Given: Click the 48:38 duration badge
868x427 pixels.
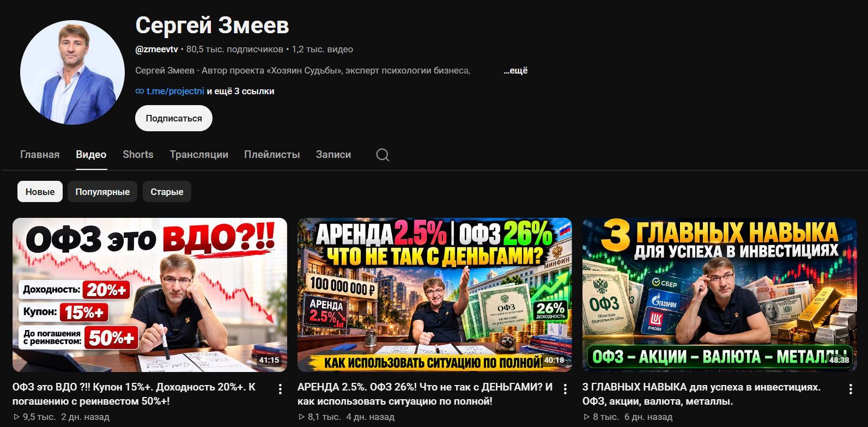Looking at the screenshot, I should tap(839, 360).
